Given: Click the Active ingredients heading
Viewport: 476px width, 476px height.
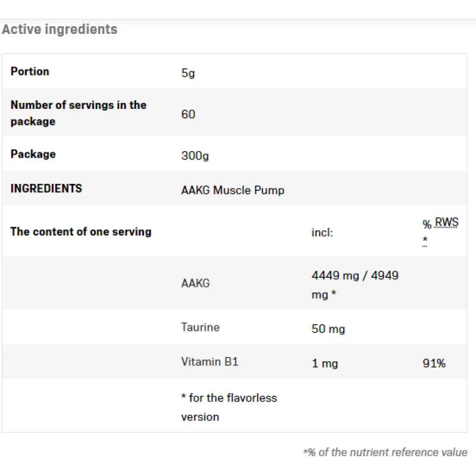Looking at the screenshot, I should (x=59, y=29).
